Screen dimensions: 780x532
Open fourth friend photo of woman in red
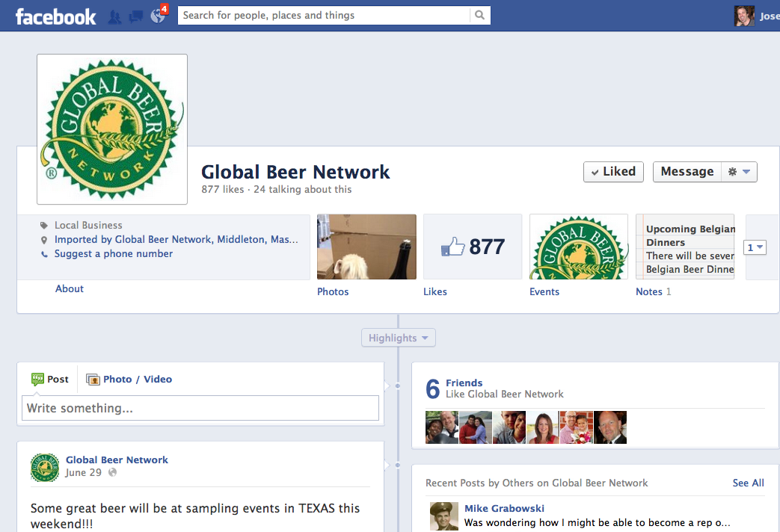(x=543, y=427)
